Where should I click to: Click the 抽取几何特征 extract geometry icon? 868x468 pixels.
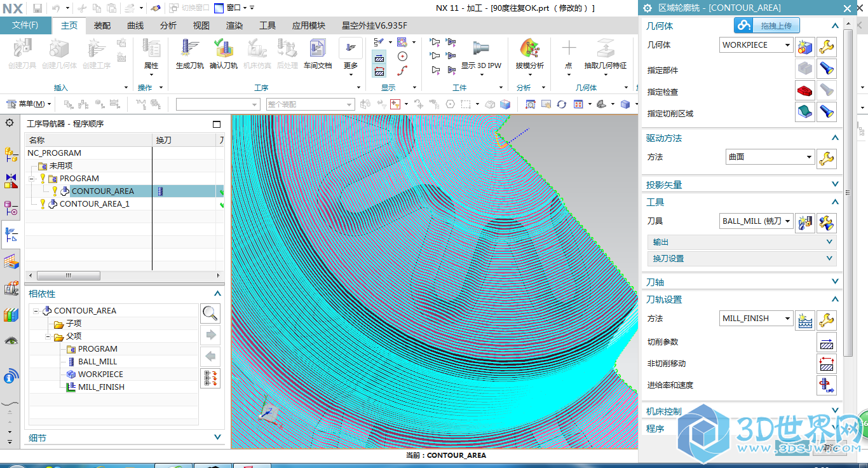605,48
